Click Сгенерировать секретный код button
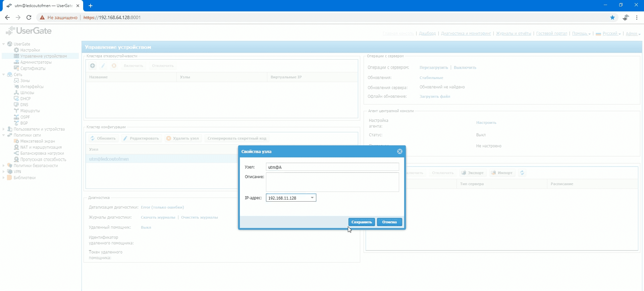 237,138
